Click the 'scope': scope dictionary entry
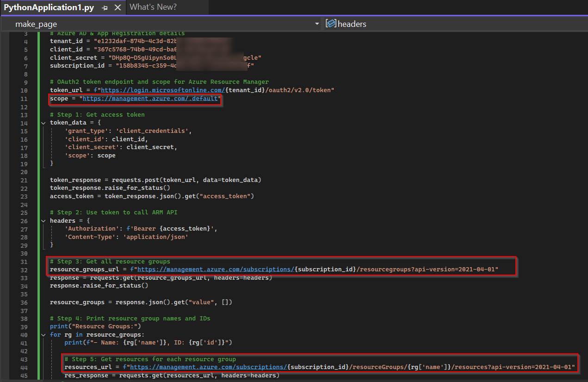The height and width of the screenshot is (382, 588). (90, 156)
